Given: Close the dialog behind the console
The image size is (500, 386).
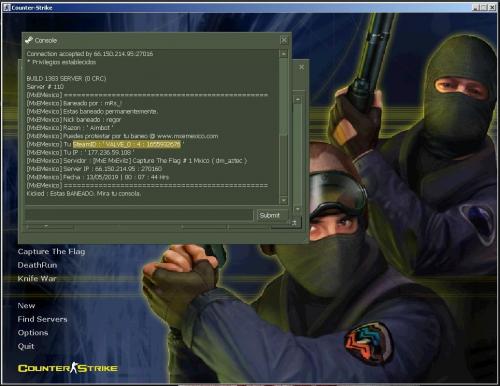Looking at the screenshot, I should pos(301,67).
